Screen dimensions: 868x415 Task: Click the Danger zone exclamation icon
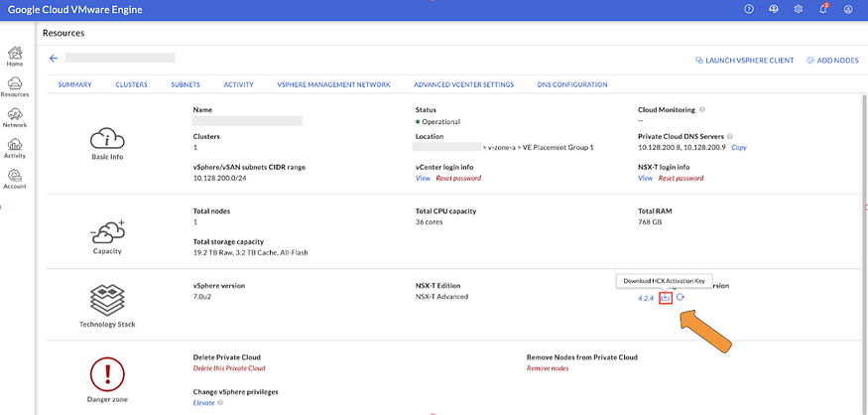point(107,373)
